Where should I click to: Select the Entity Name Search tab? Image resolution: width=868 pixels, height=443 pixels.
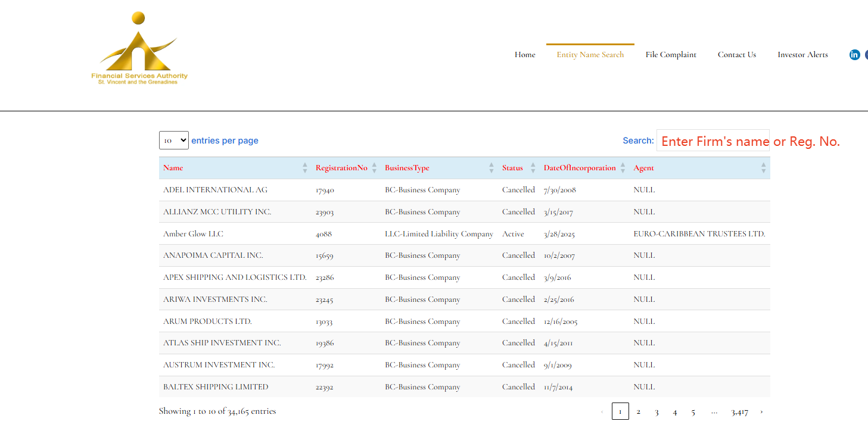[x=590, y=55]
